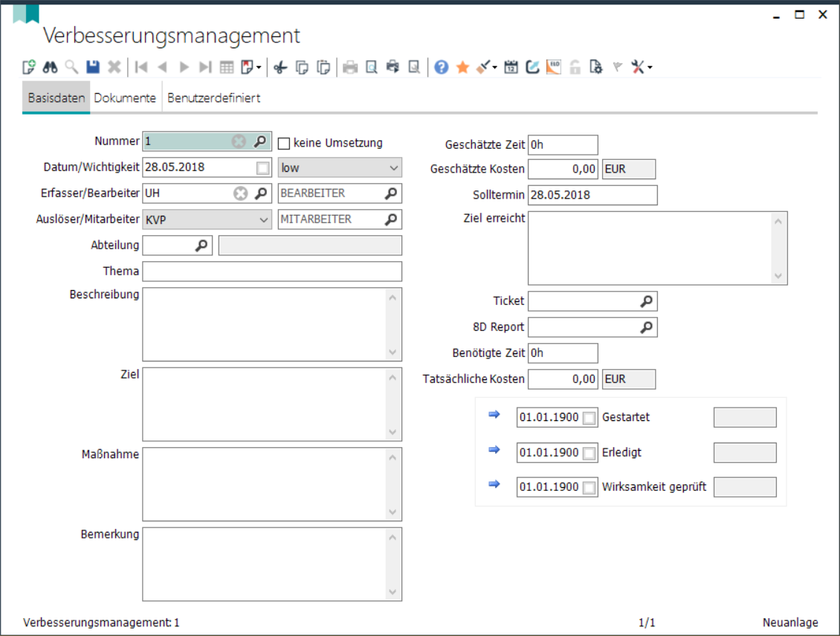Search Nummer with the magnifier
Screen dimensions: 840x636
(x=260, y=141)
